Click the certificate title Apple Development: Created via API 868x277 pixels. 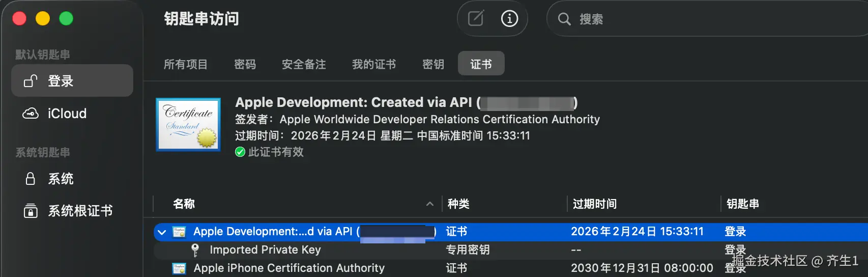point(407,102)
